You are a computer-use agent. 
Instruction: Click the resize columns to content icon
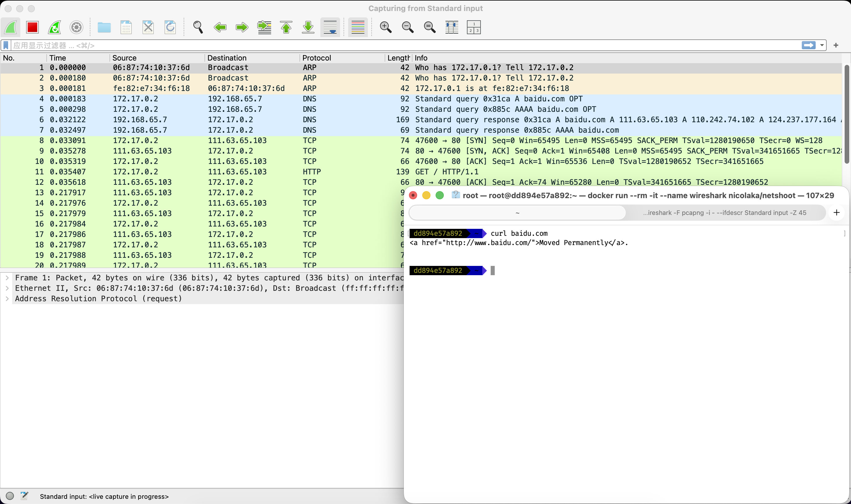pos(452,27)
